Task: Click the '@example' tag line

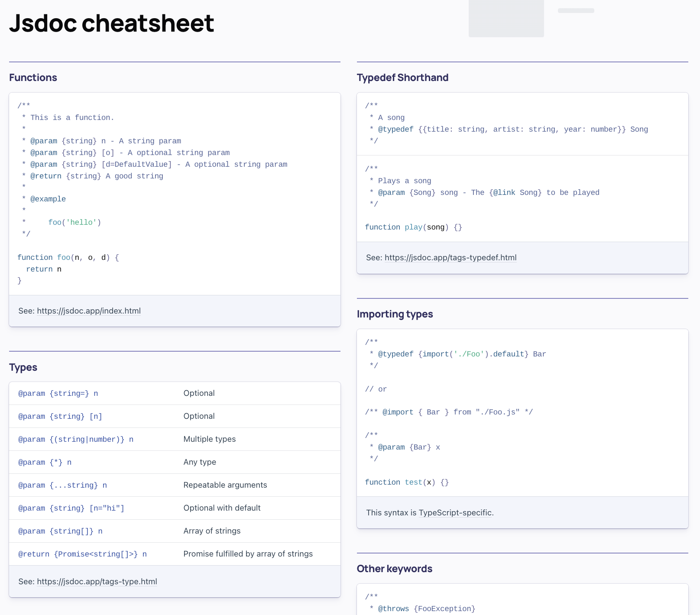Action: tap(44, 199)
